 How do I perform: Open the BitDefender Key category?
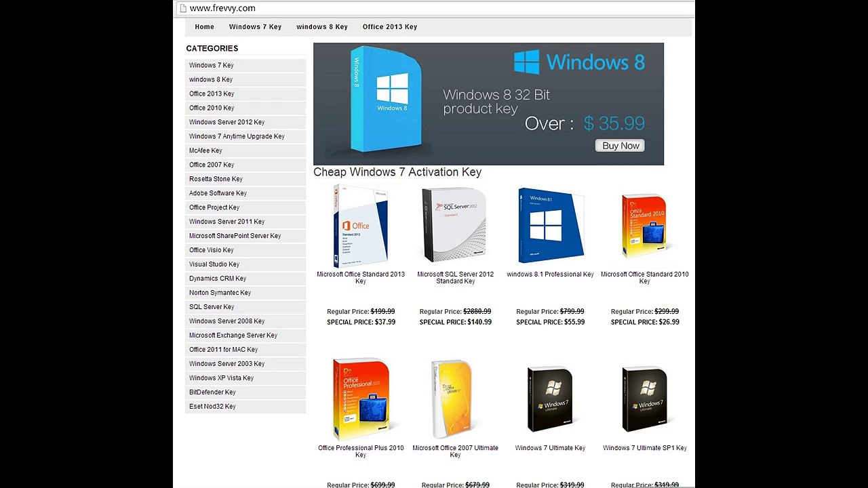click(x=245, y=392)
